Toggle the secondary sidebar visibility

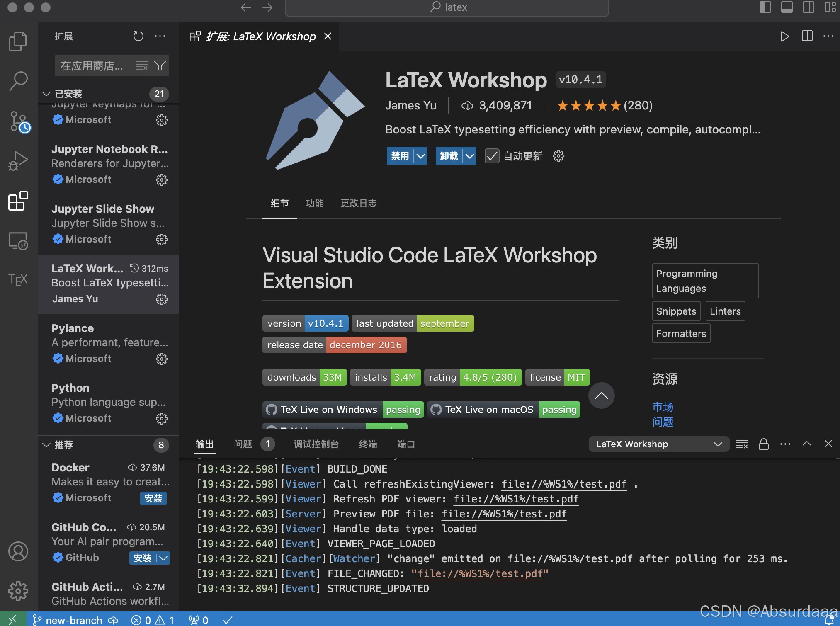tap(808, 7)
